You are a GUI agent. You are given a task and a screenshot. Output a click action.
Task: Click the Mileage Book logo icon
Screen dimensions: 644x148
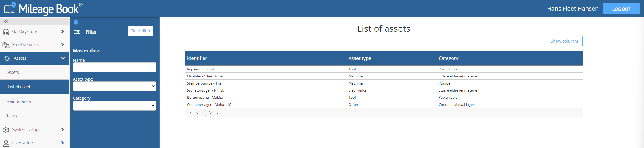pyautogui.click(x=10, y=8)
